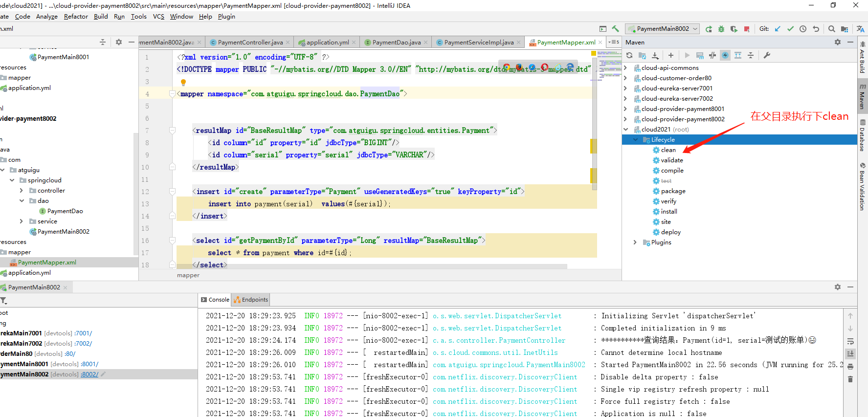Reimport all Maven projects with the refresh icon
The image size is (868, 417).
629,55
